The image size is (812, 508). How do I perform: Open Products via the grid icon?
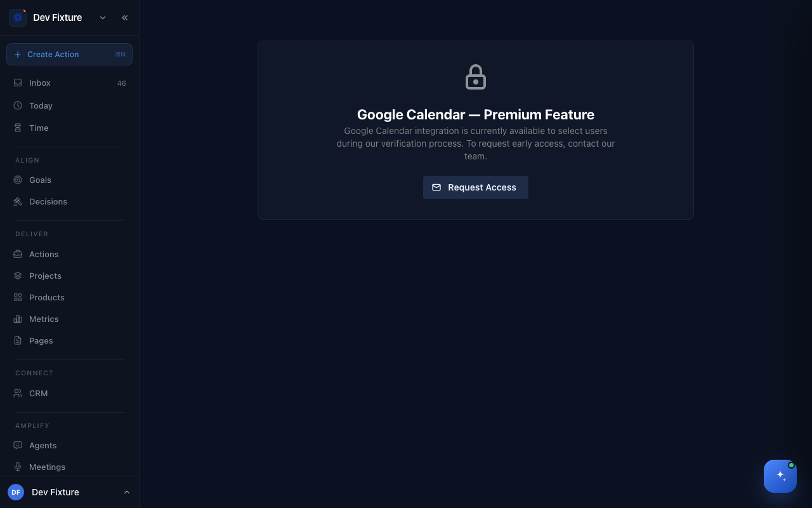[18, 297]
